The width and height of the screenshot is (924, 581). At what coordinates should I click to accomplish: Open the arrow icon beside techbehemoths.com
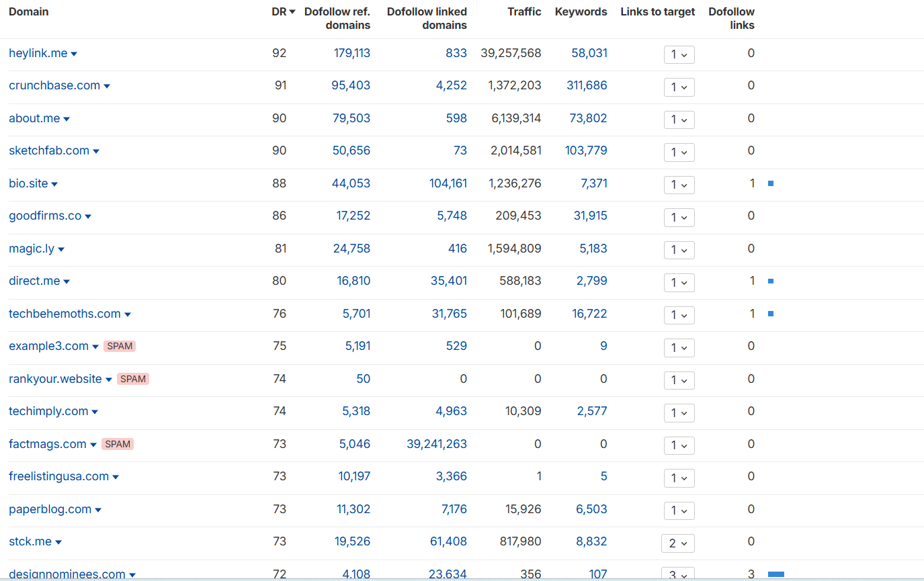coord(128,314)
